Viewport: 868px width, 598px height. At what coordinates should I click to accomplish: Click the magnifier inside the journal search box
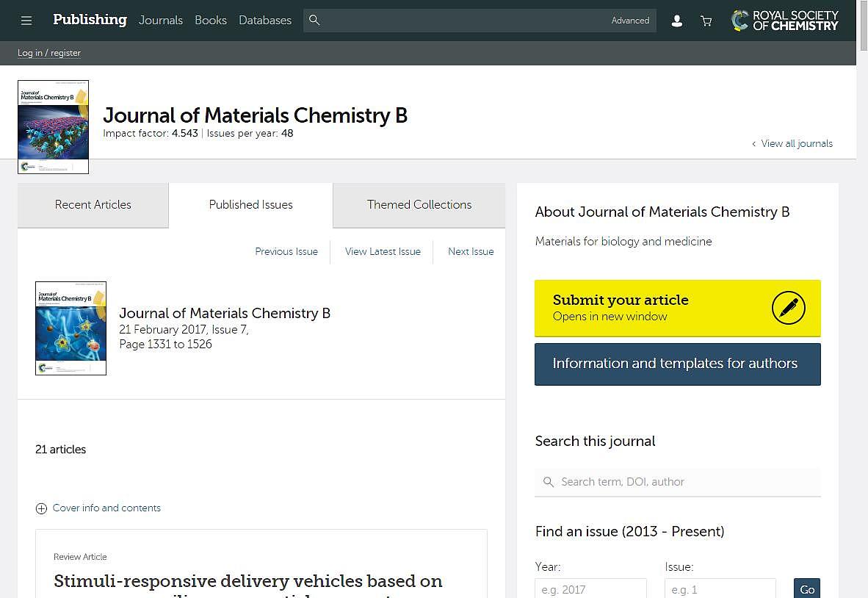tap(549, 482)
